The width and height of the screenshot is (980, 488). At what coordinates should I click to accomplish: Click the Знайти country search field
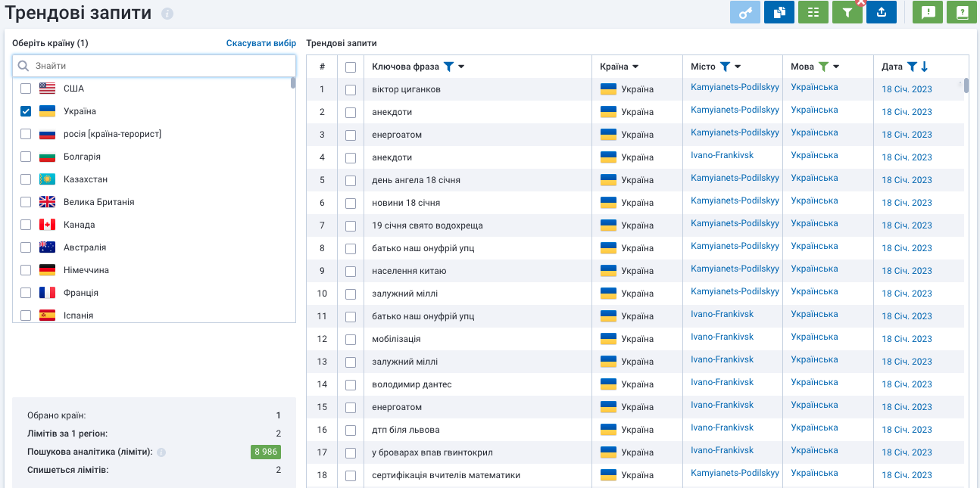pyautogui.click(x=151, y=66)
